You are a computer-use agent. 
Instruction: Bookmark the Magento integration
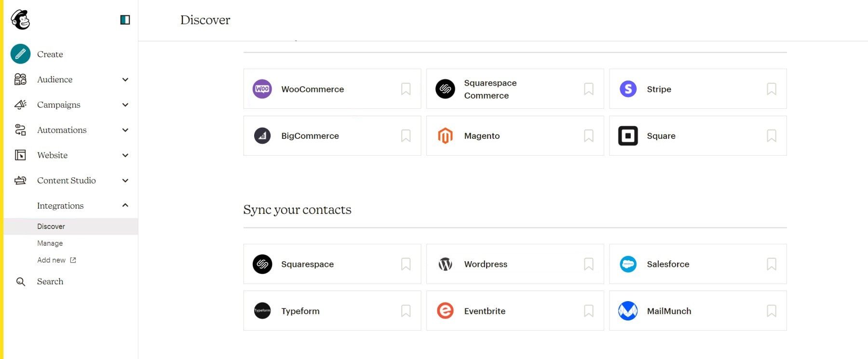[589, 135]
